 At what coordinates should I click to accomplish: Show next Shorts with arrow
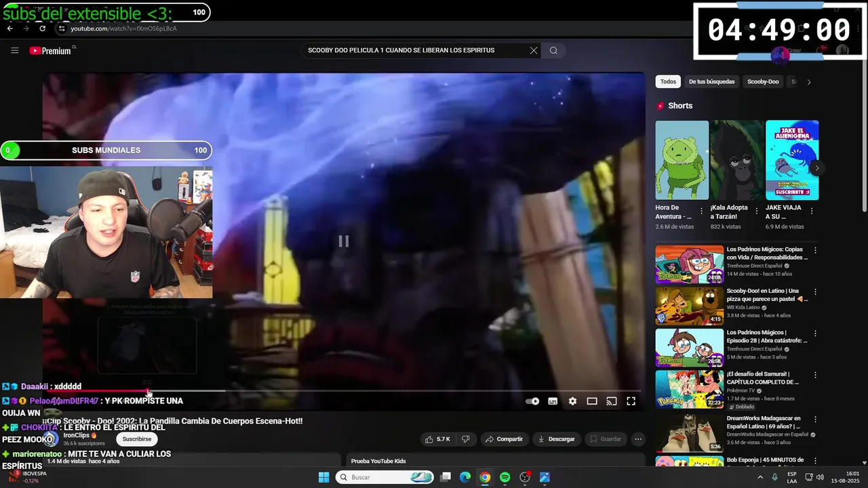tap(816, 168)
